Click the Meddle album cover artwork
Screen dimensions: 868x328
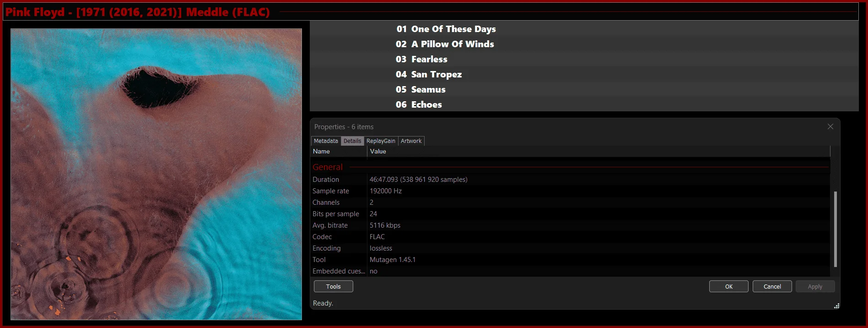pyautogui.click(x=156, y=174)
